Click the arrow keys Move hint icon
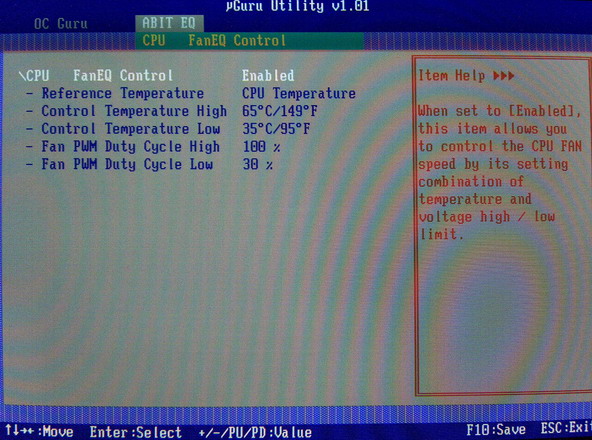This screenshot has width=592, height=440. tap(21, 430)
